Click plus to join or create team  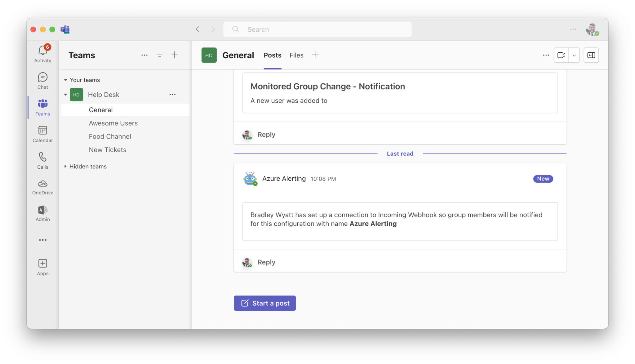coord(175,55)
